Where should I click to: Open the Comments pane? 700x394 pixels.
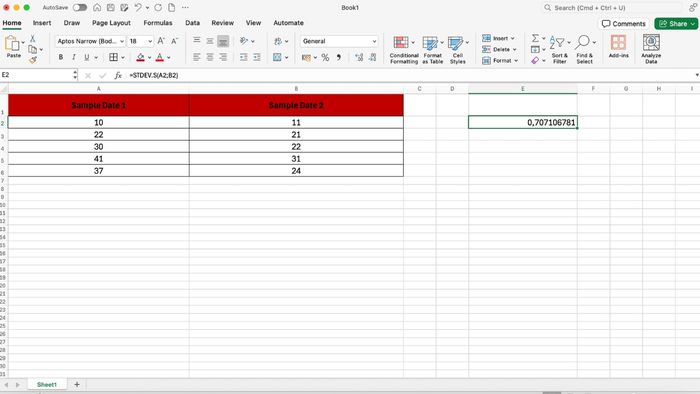624,24
